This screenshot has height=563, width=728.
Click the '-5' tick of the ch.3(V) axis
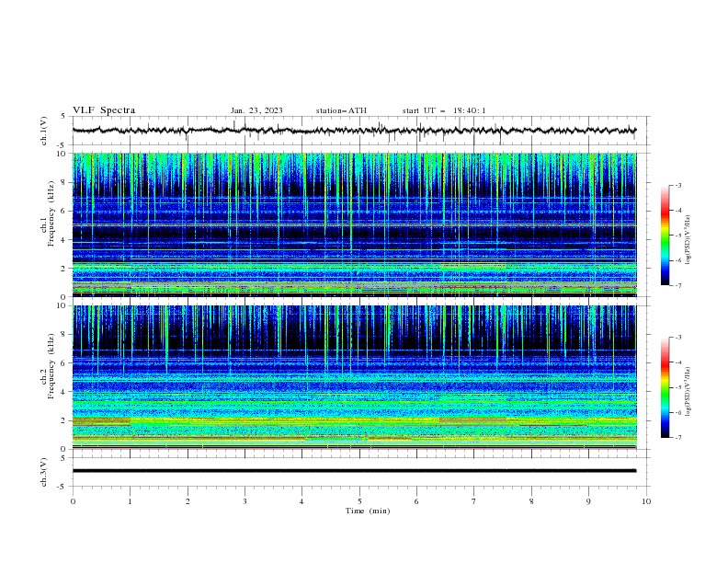coord(62,487)
